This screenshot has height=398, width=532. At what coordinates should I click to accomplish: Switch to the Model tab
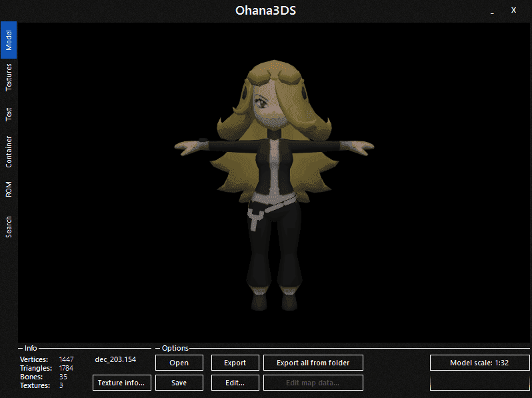point(9,40)
